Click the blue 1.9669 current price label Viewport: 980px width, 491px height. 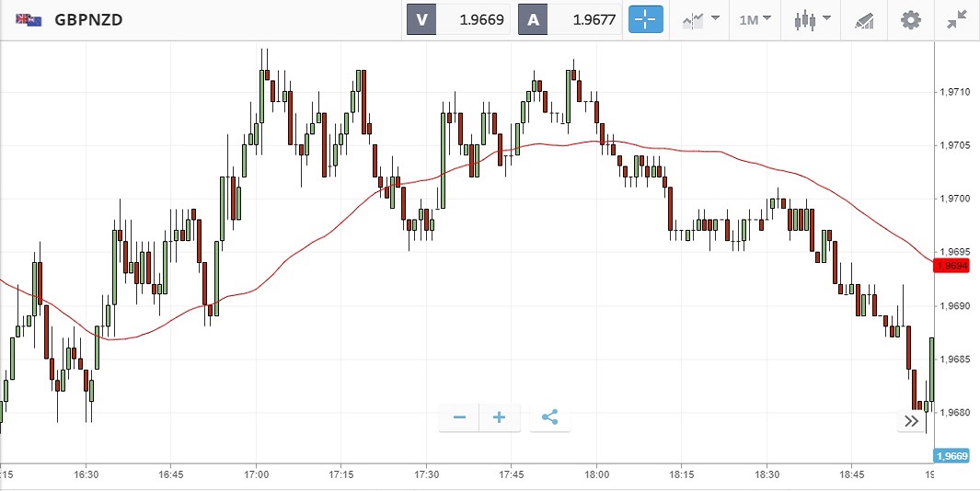pyautogui.click(x=951, y=455)
